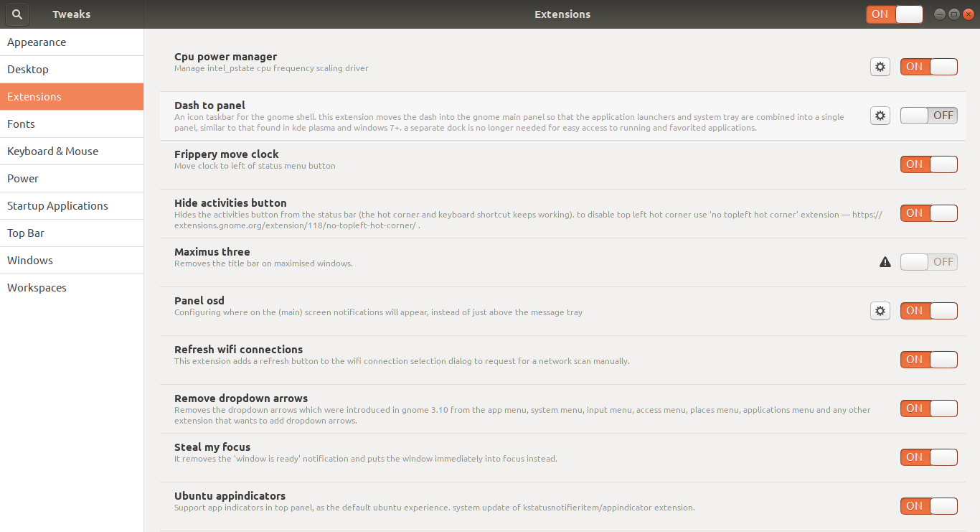Turn off Hide activities button extension
Screen dimensions: 980x532
pyautogui.click(x=929, y=213)
